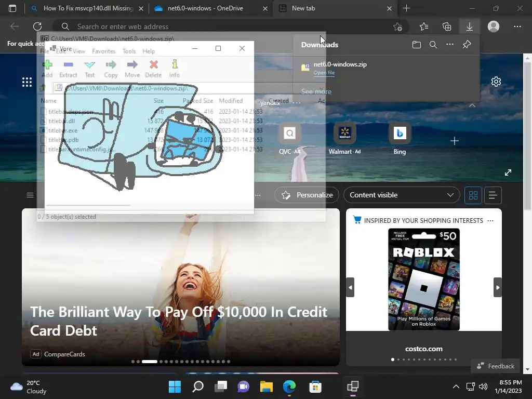Click the Roblox gift card image

[424, 279]
